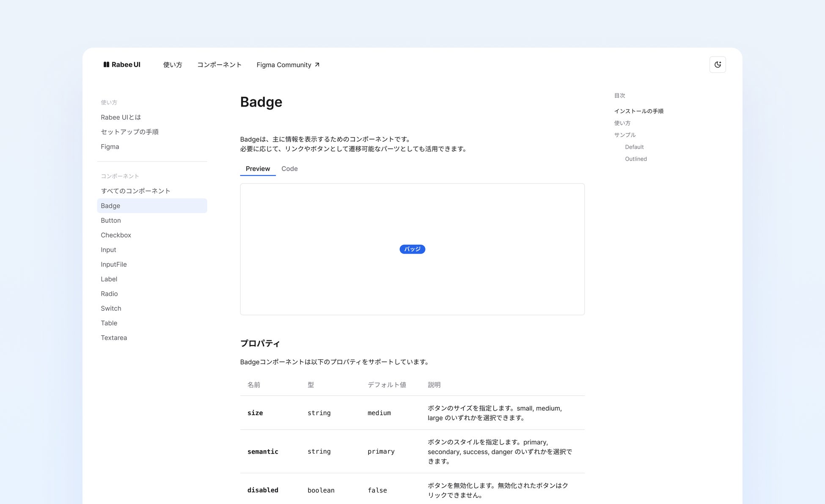Select the Preview tab
This screenshot has height=504, width=825.
[258, 169]
